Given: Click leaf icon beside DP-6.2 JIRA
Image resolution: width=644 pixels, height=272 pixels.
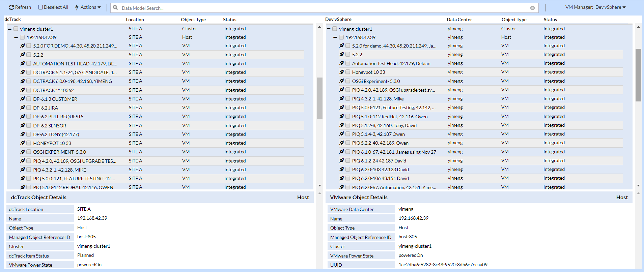Looking at the screenshot, I should (23, 108).
